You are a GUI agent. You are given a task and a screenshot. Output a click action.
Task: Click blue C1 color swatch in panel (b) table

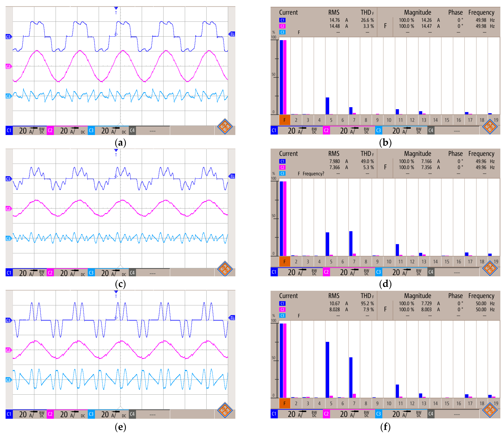282,20
